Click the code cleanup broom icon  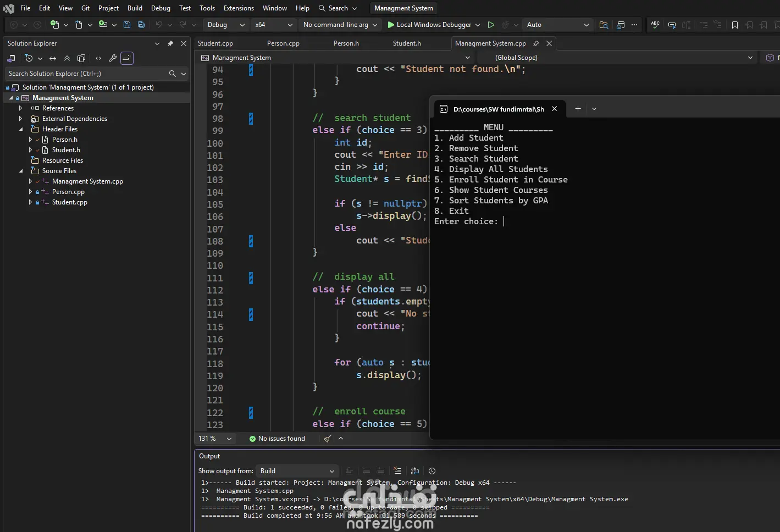328,439
